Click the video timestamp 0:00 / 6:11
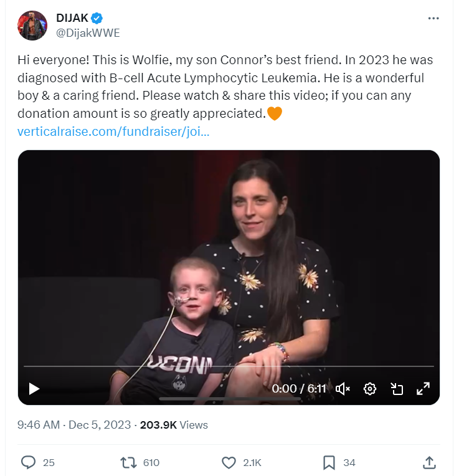Viewport: 459px width, 476px height. tap(299, 389)
